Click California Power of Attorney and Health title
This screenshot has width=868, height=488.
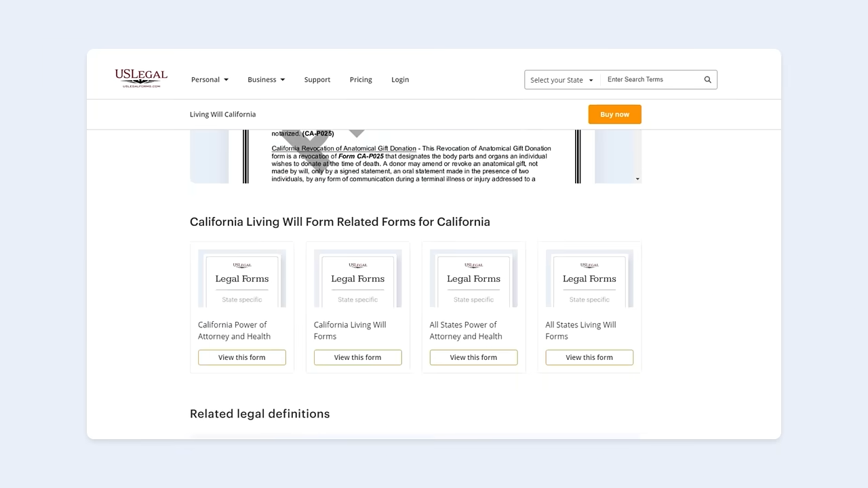(235, 331)
